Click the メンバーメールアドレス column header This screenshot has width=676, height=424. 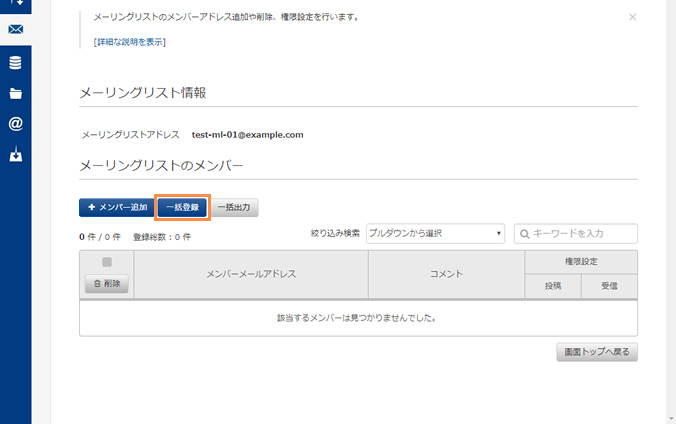[x=251, y=273]
